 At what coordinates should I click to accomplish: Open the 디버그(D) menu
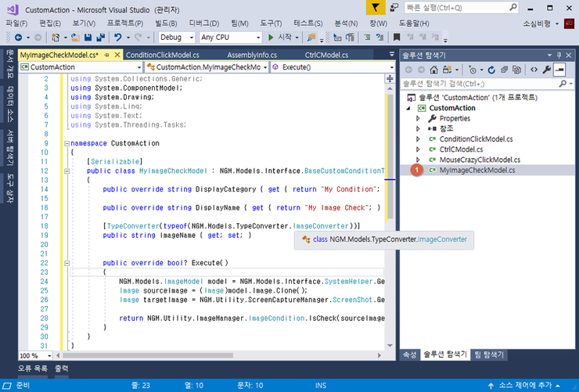tap(204, 23)
